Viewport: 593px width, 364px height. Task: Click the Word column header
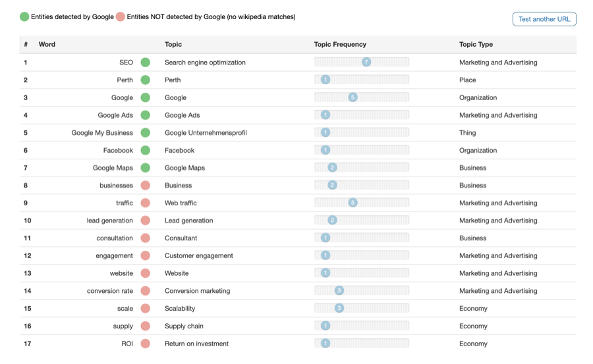tap(47, 45)
